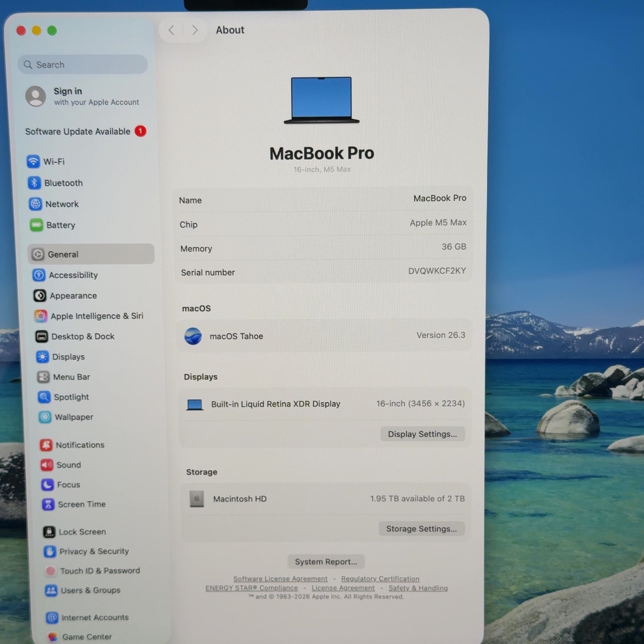Open Internet Accounts at-sign icon
Screen dimensions: 644x644
(x=52, y=617)
